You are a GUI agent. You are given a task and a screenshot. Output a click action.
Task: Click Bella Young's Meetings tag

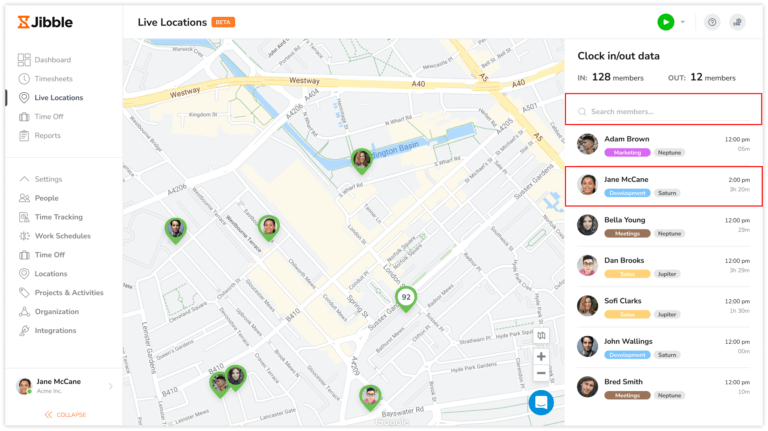point(627,234)
